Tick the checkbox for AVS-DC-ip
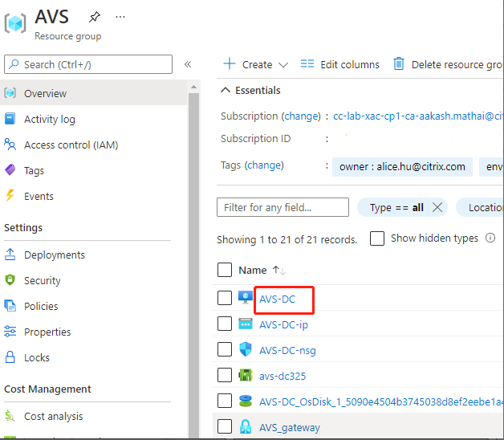The width and height of the screenshot is (504, 440). pos(225,324)
